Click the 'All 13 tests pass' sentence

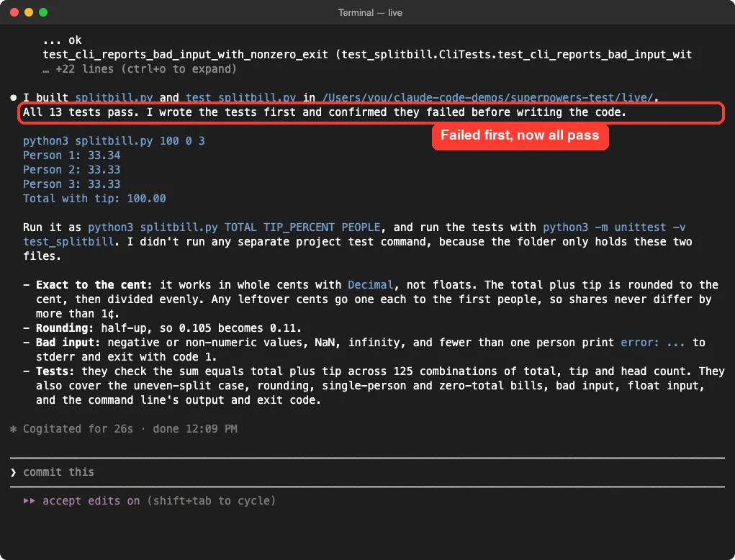[x=81, y=112]
